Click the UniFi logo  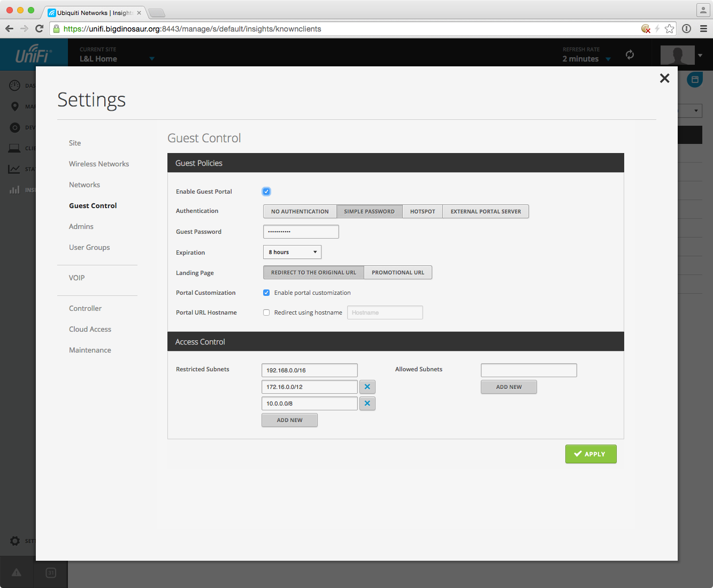(33, 55)
